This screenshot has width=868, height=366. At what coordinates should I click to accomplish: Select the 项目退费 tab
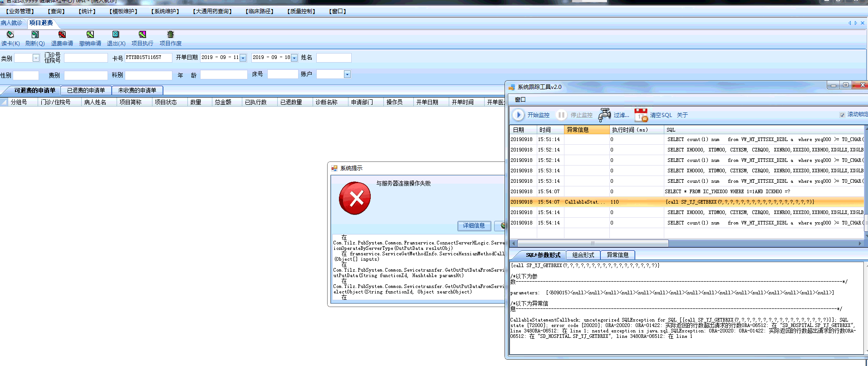(x=41, y=23)
